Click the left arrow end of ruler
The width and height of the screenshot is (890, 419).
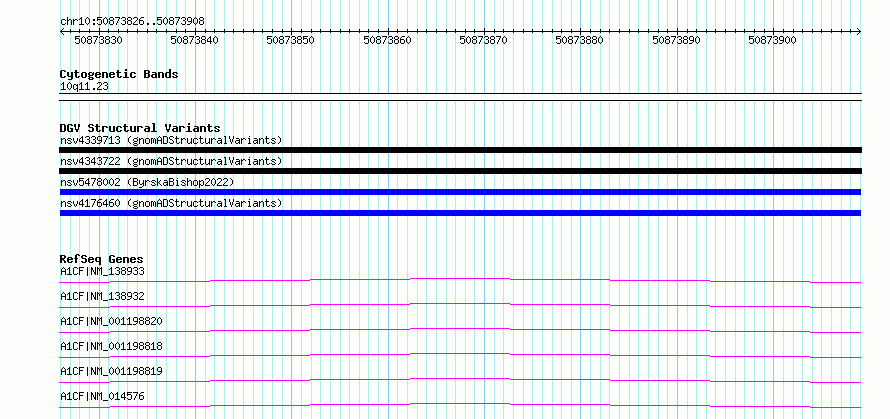[62, 31]
